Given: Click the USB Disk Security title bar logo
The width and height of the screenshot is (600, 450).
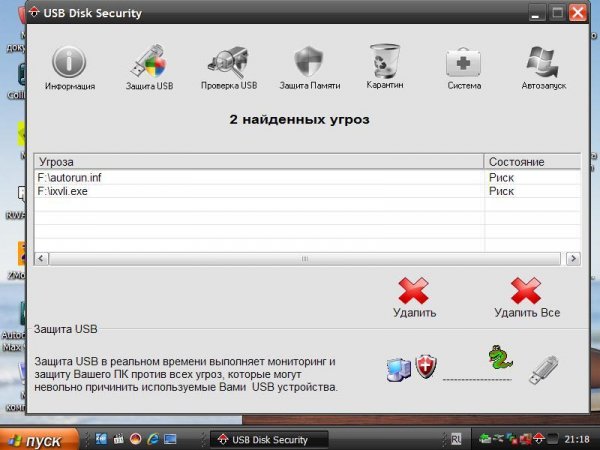Looking at the screenshot, I should coord(34,13).
